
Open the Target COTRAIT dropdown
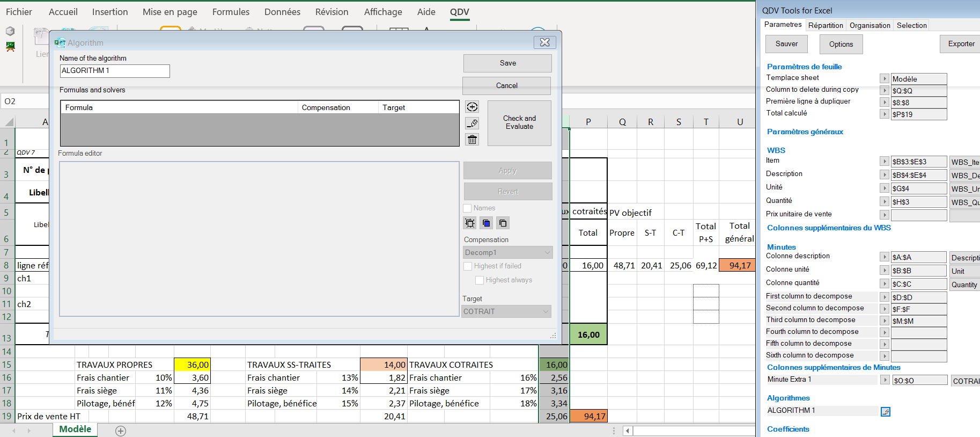point(506,311)
